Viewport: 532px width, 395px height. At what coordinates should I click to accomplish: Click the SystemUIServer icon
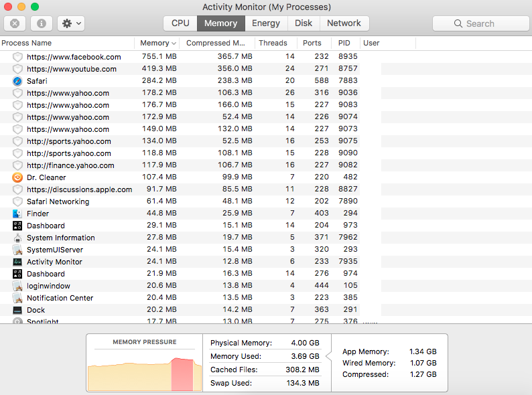[17, 250]
